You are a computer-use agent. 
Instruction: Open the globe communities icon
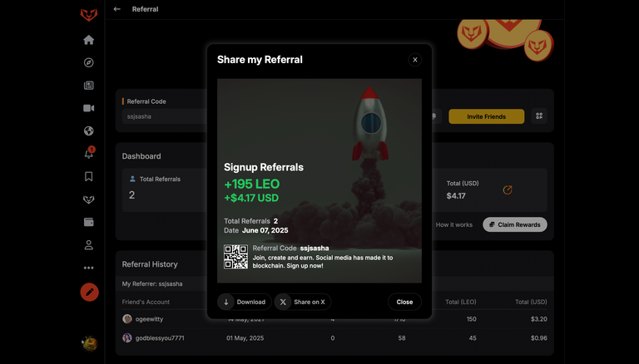(88, 131)
